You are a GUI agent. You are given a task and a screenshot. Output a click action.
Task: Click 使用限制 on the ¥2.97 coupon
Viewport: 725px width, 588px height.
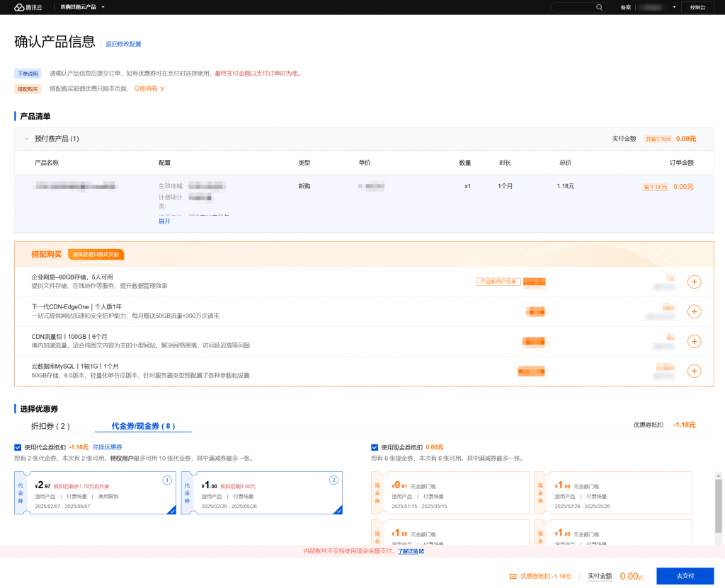[108, 497]
